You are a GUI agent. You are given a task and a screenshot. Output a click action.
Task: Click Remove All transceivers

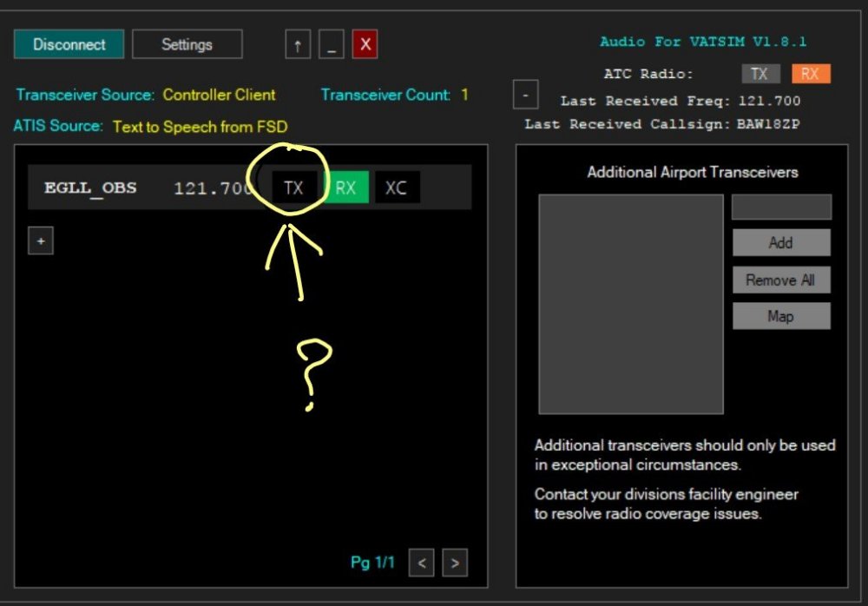coord(781,280)
